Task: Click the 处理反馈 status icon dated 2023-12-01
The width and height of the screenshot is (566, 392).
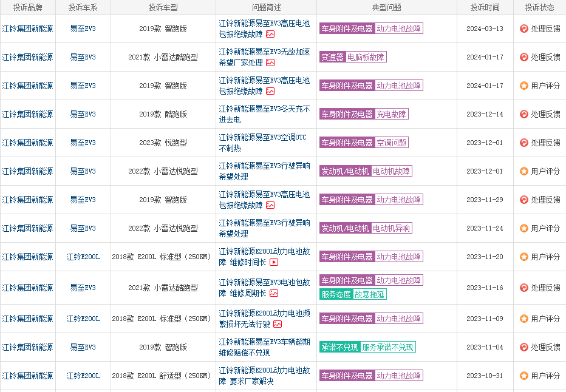Action: [x=524, y=143]
